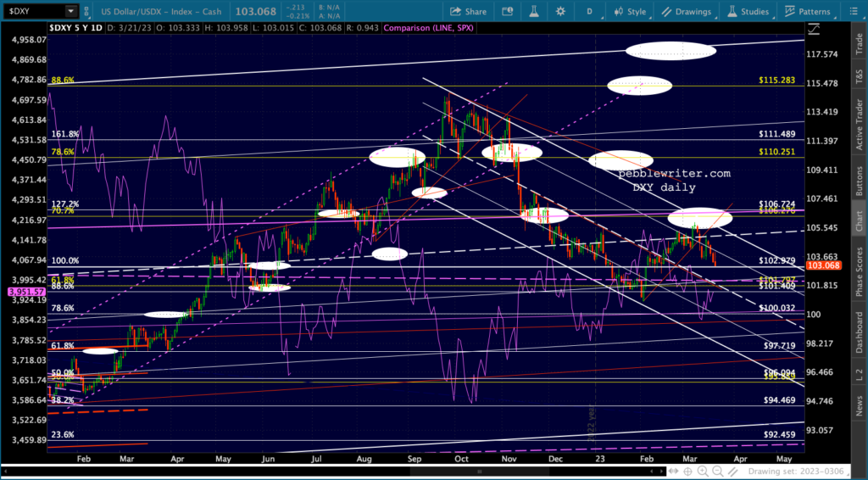Click the last price 103.068 in header
Viewport: 868px width, 480px height.
coord(255,11)
